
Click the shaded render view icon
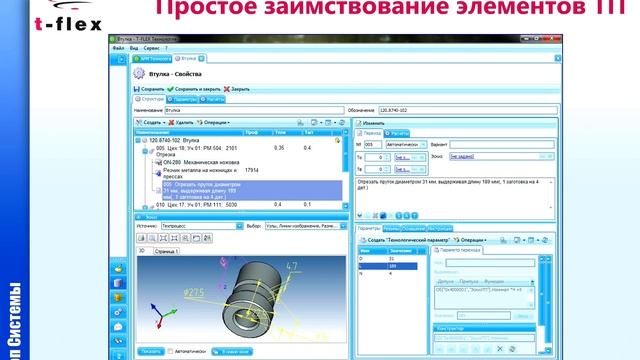coord(141,238)
